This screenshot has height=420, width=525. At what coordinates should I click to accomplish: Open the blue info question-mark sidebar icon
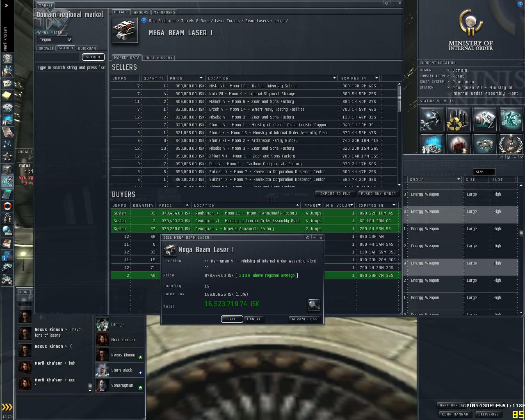coord(7,256)
